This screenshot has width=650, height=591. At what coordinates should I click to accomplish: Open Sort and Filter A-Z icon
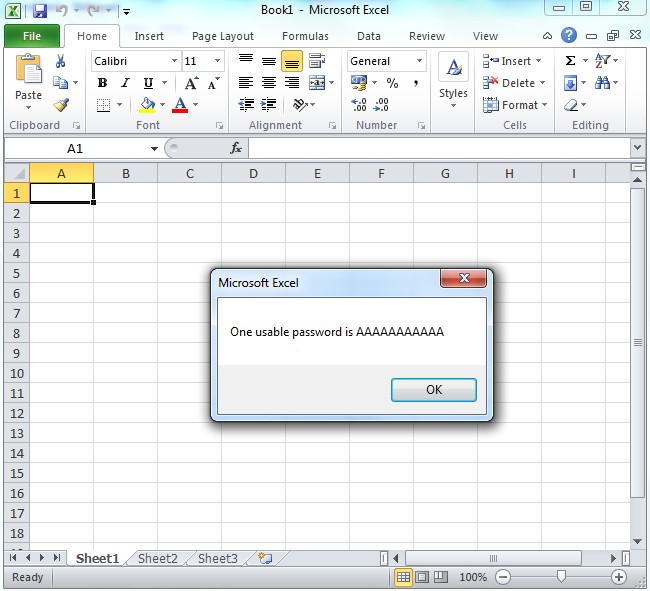602,61
